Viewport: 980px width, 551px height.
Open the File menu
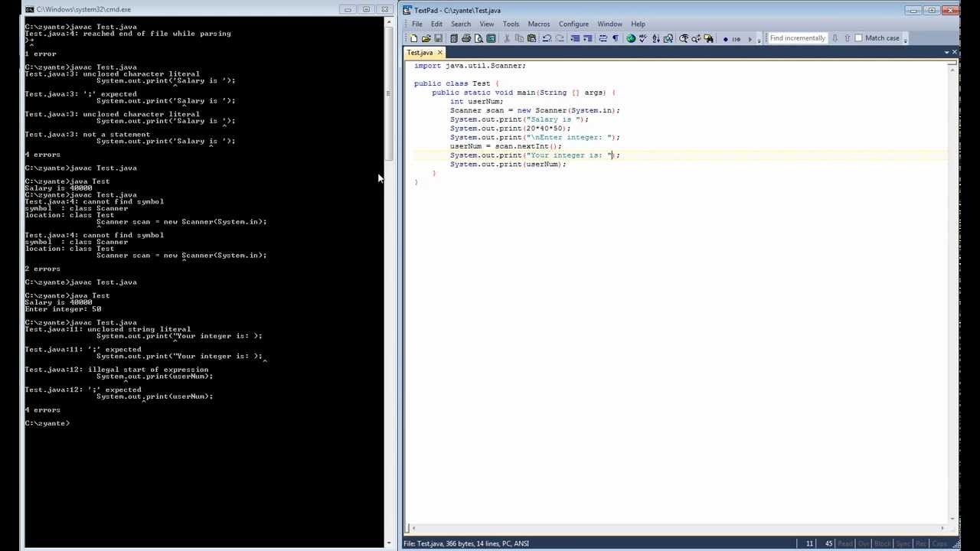tap(417, 24)
